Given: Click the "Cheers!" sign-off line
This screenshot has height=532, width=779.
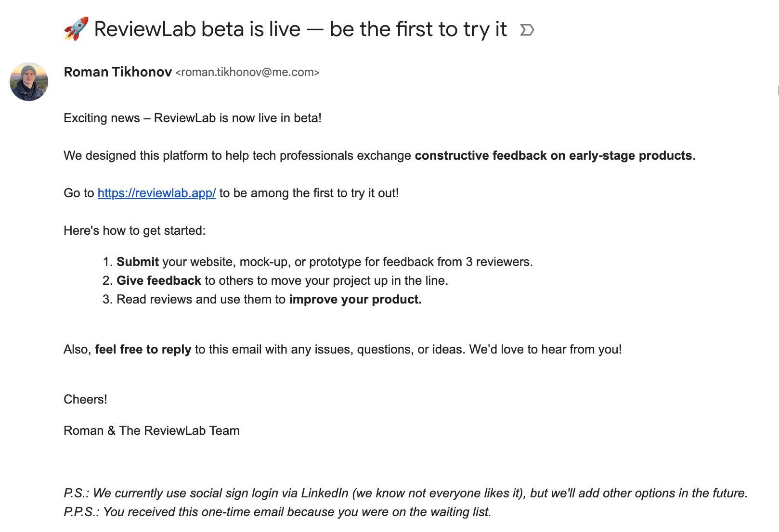Looking at the screenshot, I should coord(85,400).
